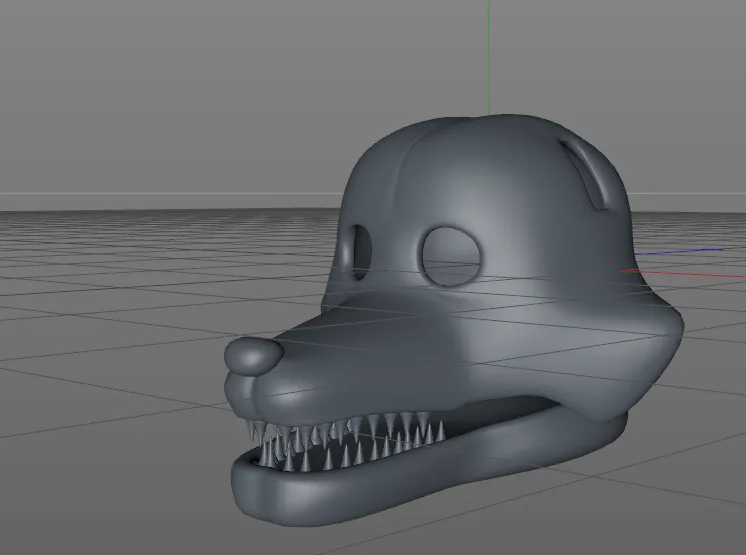Click the large round eye socket opening
This screenshot has height=555, width=746.
click(452, 257)
